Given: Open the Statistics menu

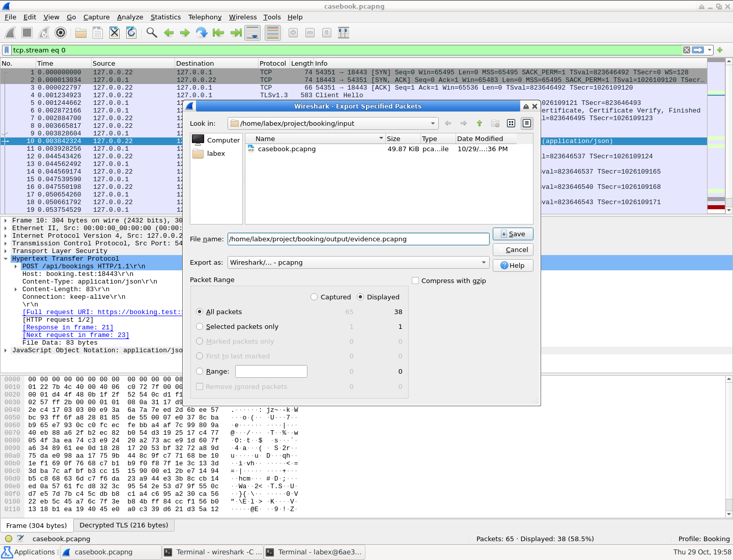Looking at the screenshot, I should [x=165, y=17].
